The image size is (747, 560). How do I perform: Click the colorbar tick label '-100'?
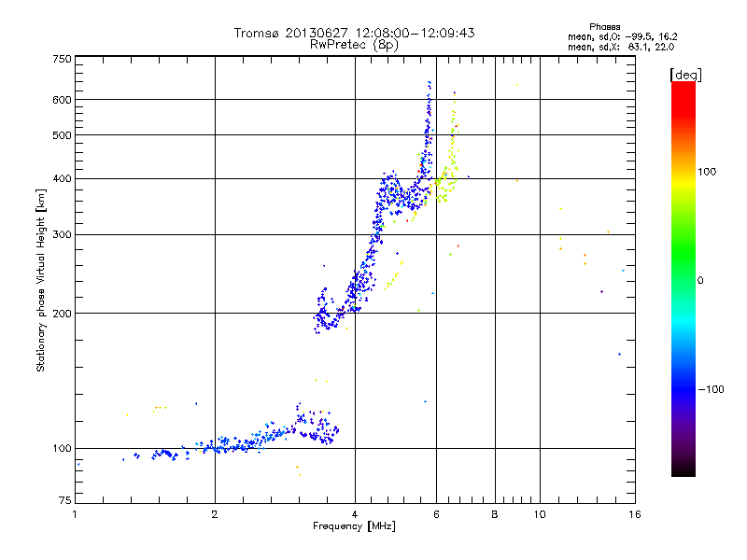click(x=712, y=389)
